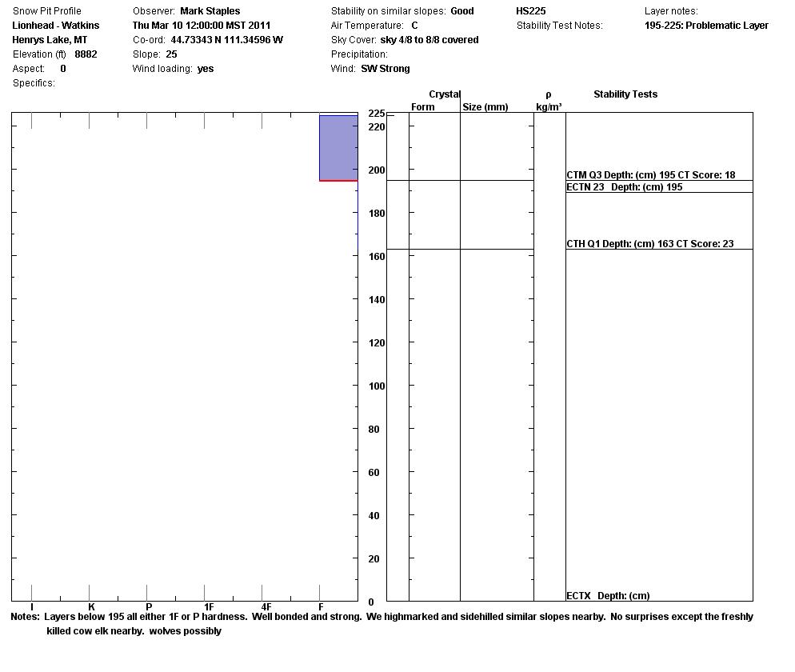Click the depth label '100'

point(377,386)
